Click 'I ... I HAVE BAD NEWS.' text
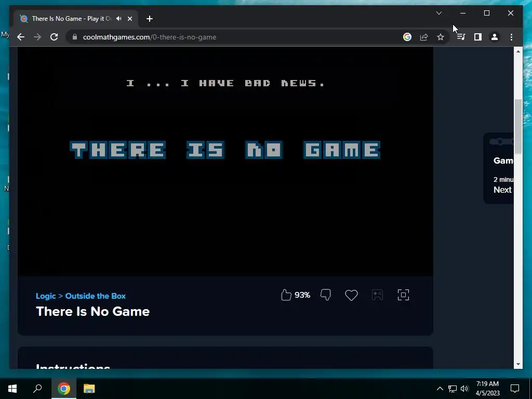532x399 pixels. (x=225, y=83)
